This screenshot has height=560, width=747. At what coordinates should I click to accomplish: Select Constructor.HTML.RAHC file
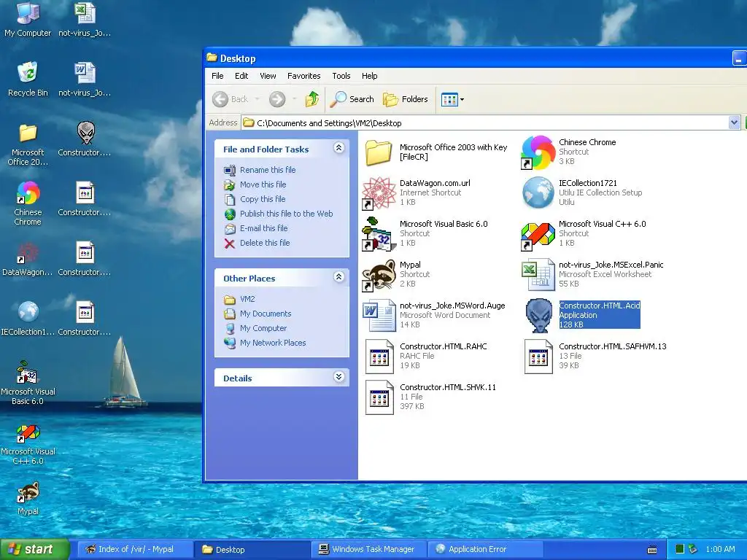click(426, 356)
